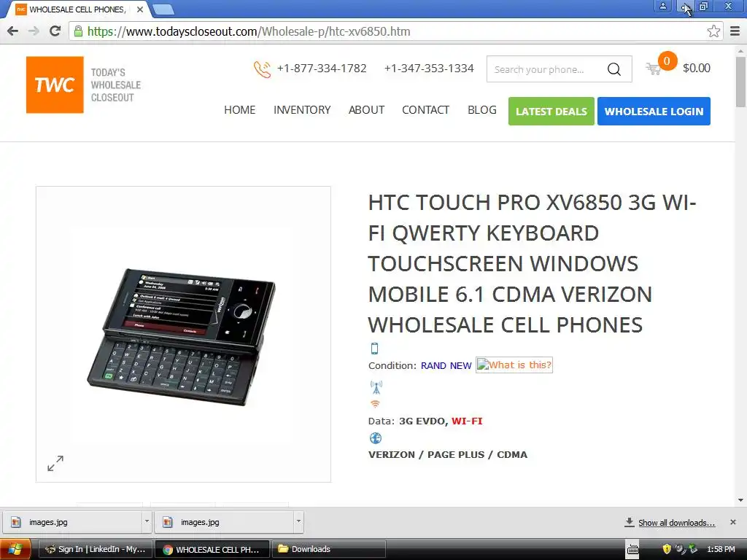Click phone number +1-347-353-1334

point(429,69)
